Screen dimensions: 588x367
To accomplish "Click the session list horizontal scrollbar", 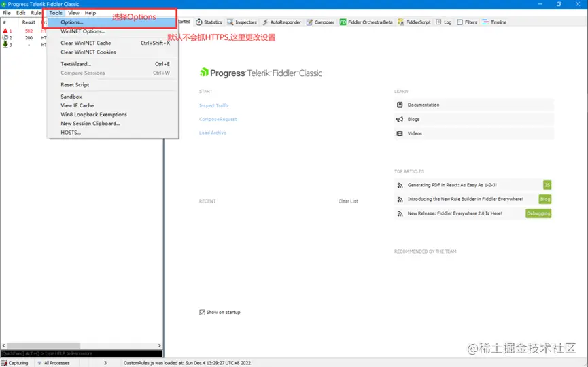I will (x=44, y=345).
